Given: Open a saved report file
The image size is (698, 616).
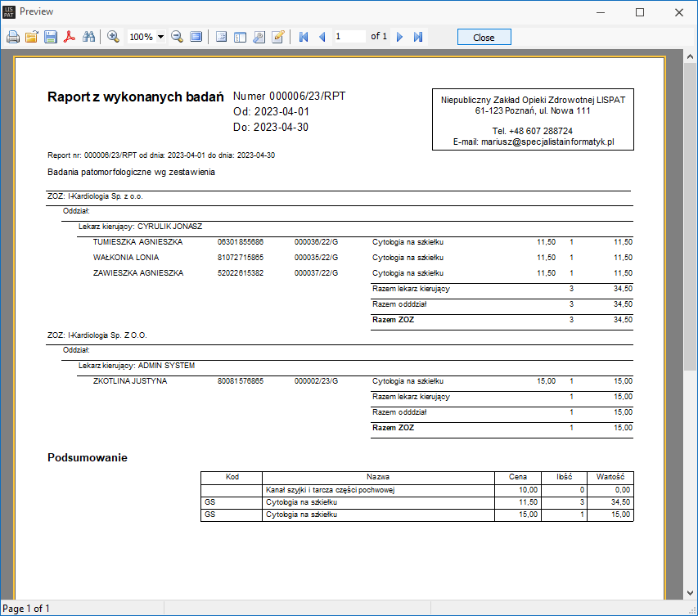Looking at the screenshot, I should point(32,37).
